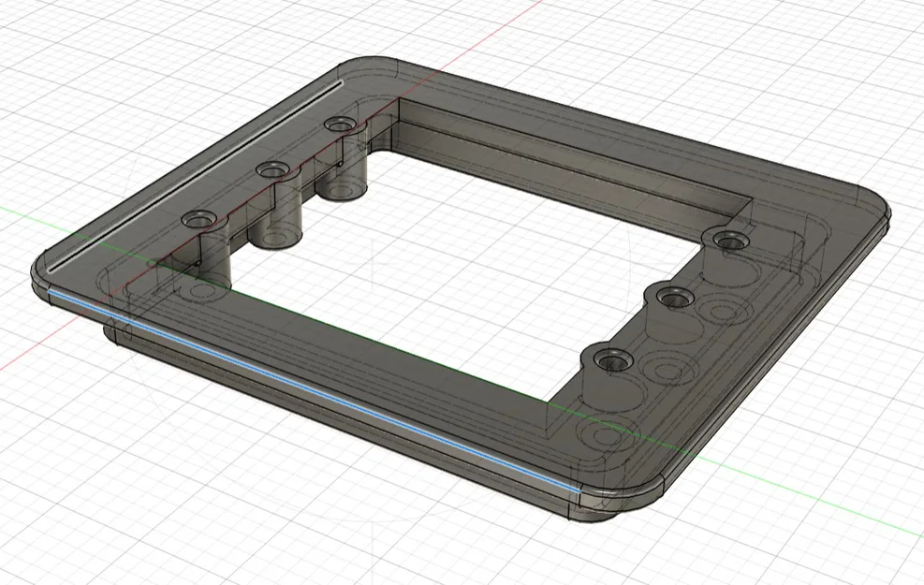The width and height of the screenshot is (924, 585).
Task: Select the right-row countersunk hole farthest from the viewer
Action: (x=731, y=240)
